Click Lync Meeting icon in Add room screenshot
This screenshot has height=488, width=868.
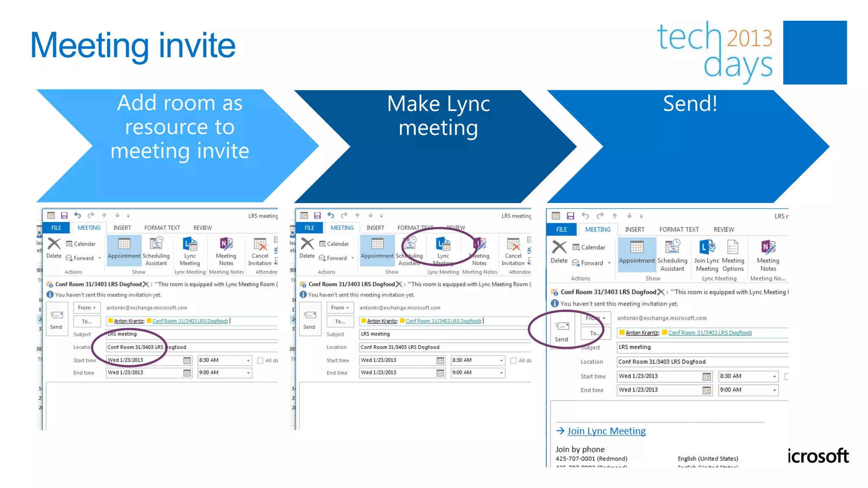point(190,244)
